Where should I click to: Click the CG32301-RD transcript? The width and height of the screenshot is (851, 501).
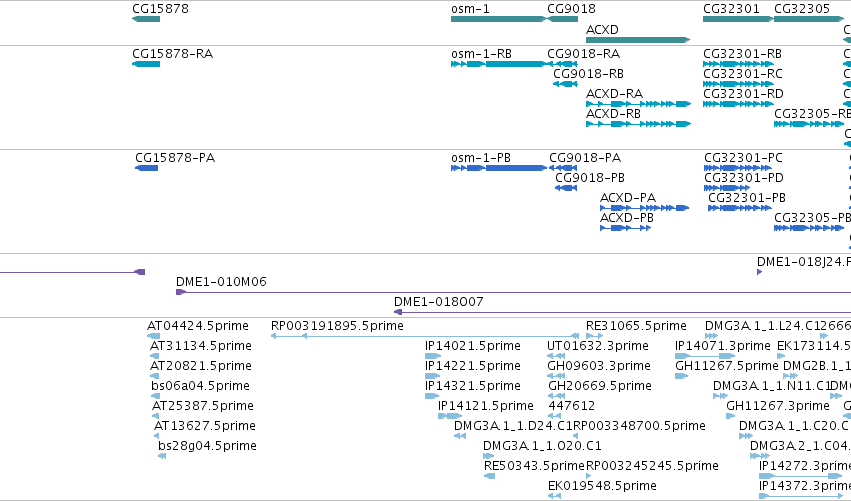(x=738, y=104)
